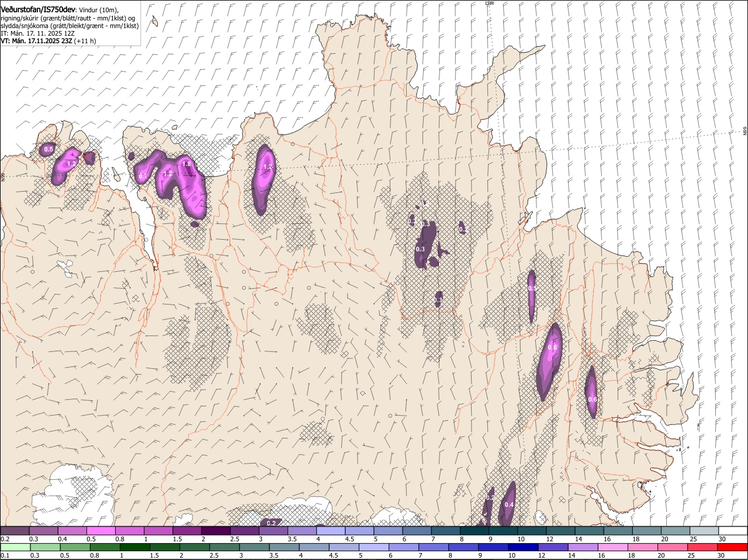Image resolution: width=748 pixels, height=560 pixels.
Task: Click the small island north of the Westfjords
Action: tap(154, 21)
